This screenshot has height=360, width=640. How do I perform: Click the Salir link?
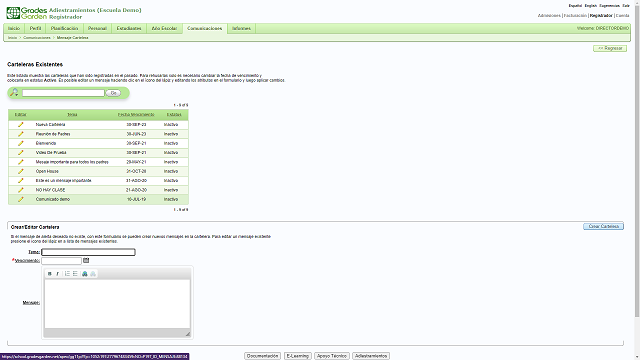pos(626,6)
